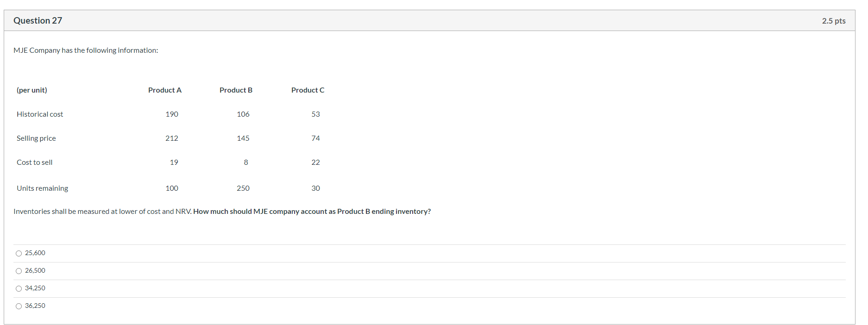Click the Units remaining row label
Image resolution: width=868 pixels, height=325 pixels.
[x=42, y=188]
